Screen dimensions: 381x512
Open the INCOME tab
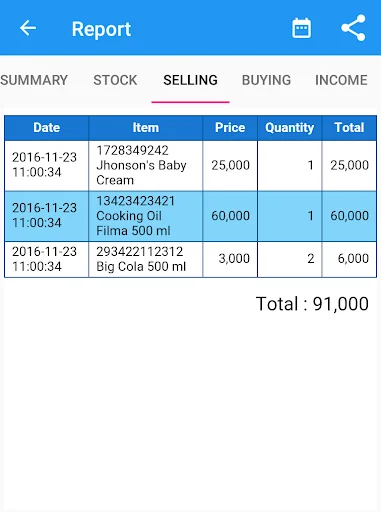point(341,80)
